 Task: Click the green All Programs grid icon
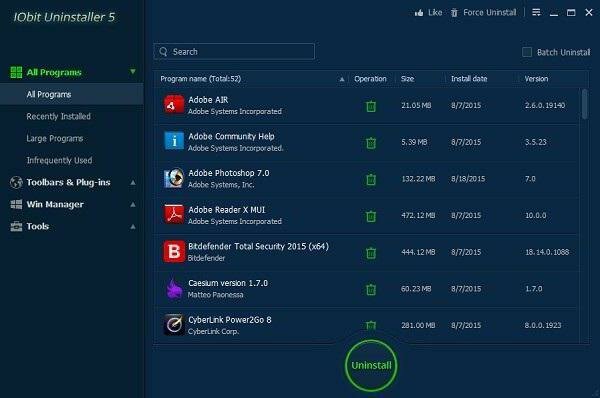[16, 72]
